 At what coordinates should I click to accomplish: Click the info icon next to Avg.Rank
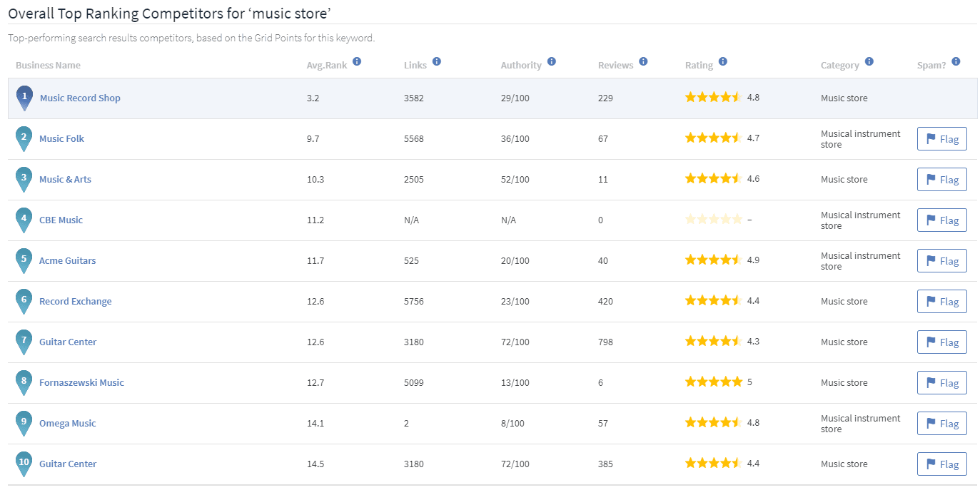pyautogui.click(x=357, y=62)
